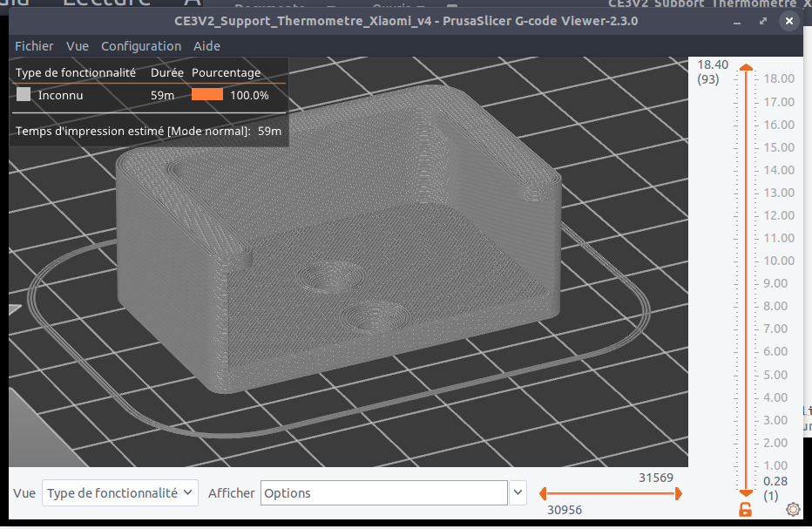Click the Pourcentage column header
Screen dimensions: 812x529
226,72
